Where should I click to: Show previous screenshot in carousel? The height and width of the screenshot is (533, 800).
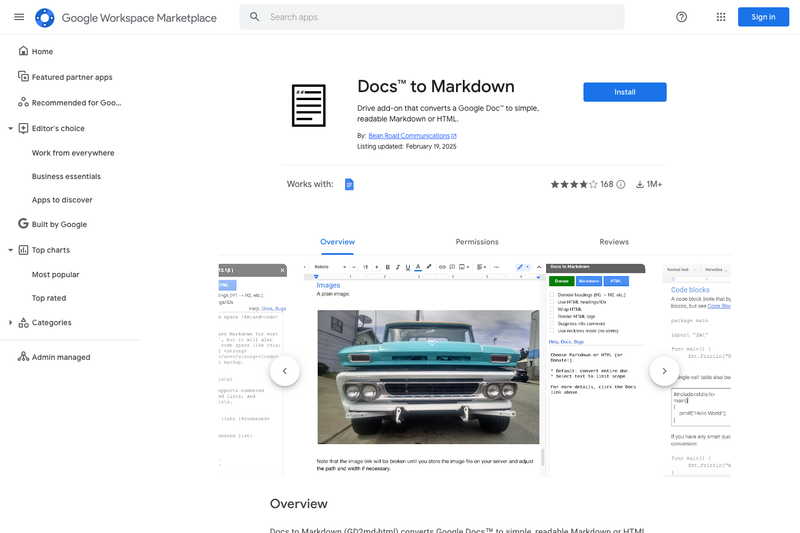[285, 371]
